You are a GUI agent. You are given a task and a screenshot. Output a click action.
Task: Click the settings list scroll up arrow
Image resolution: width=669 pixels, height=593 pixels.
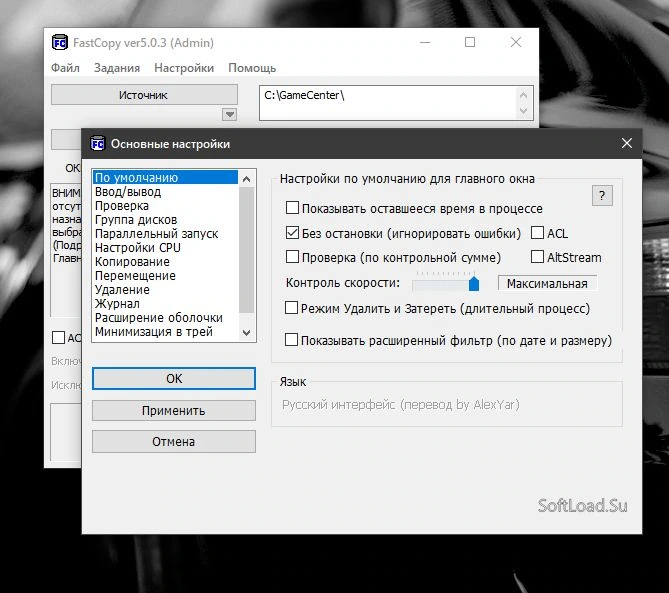(246, 179)
